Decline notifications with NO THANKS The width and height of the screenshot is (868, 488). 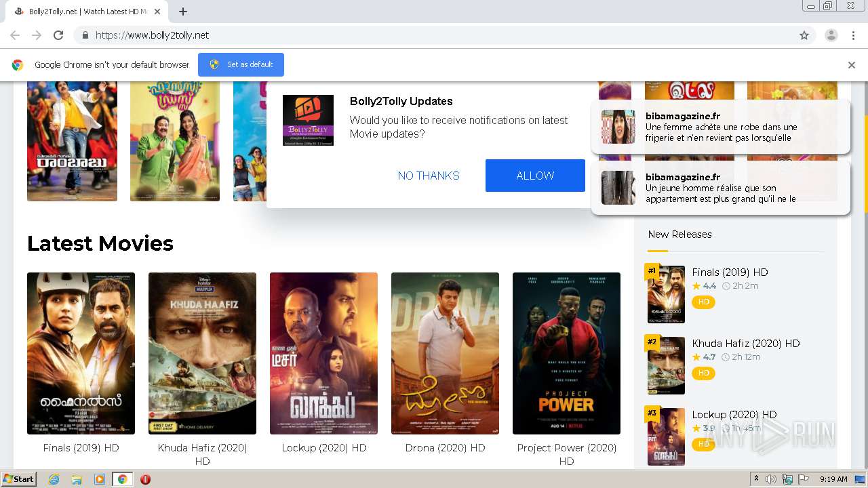[x=429, y=176]
